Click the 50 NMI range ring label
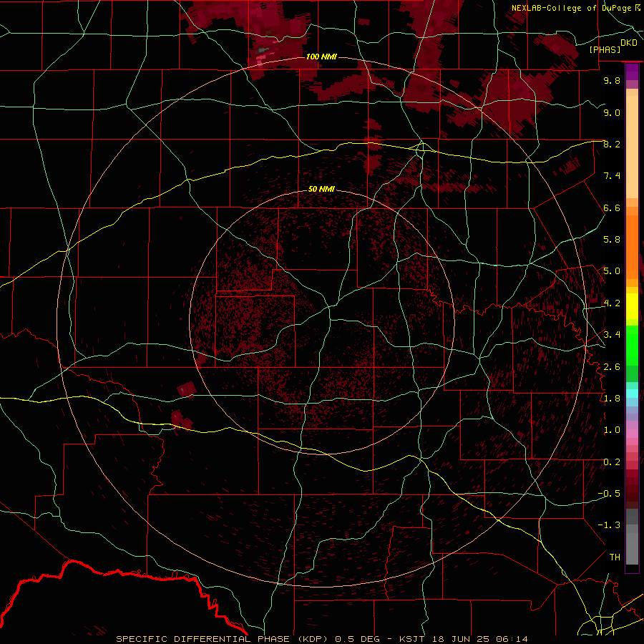The height and width of the screenshot is (644, 644). click(x=321, y=189)
